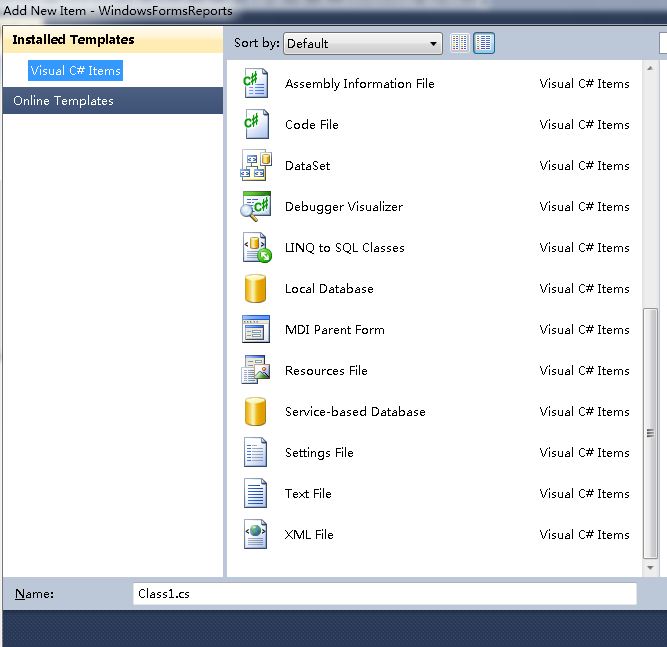Switch to medium icons list view
Image resolution: width=667 pixels, height=647 pixels.
click(x=484, y=43)
